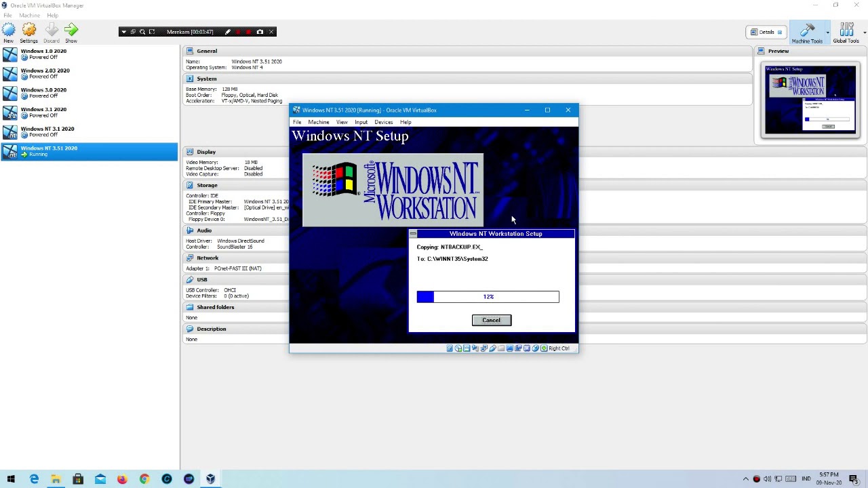The image size is (868, 488).
Task: Close the recorder bar with its X icon
Action: tap(271, 32)
